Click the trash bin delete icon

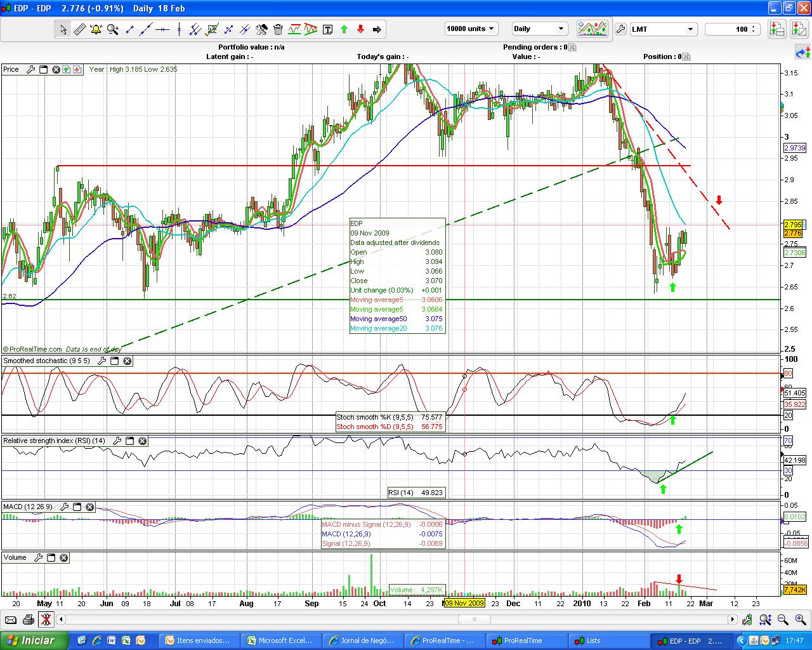coord(278,29)
